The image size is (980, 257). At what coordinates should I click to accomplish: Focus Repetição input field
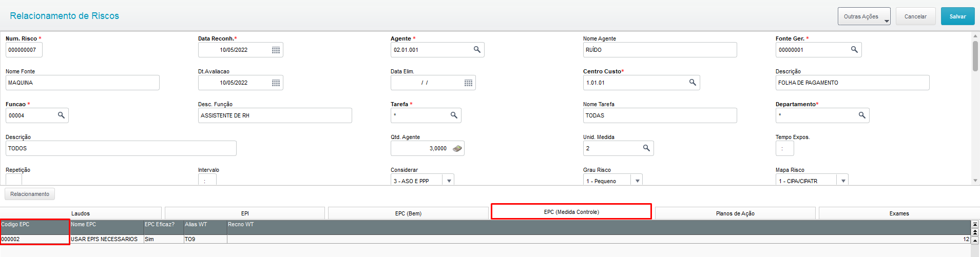tap(14, 180)
